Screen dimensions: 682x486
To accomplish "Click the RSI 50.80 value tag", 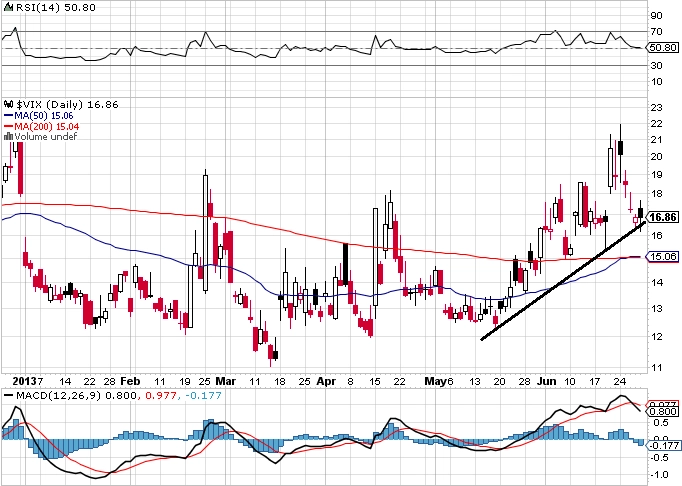I will coord(663,47).
